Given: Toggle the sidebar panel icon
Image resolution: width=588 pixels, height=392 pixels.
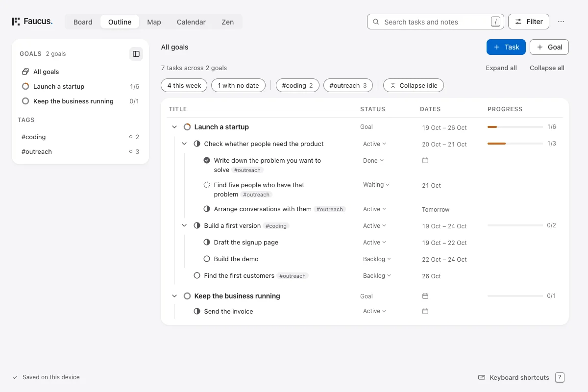Looking at the screenshot, I should coord(136,54).
